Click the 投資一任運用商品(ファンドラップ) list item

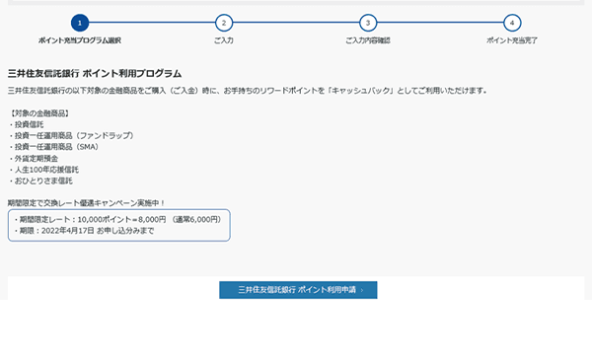coord(72,135)
